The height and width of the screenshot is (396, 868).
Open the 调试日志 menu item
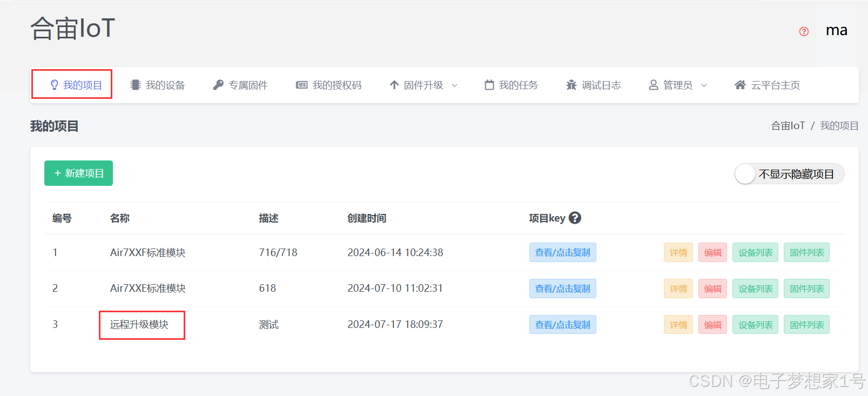(x=594, y=85)
